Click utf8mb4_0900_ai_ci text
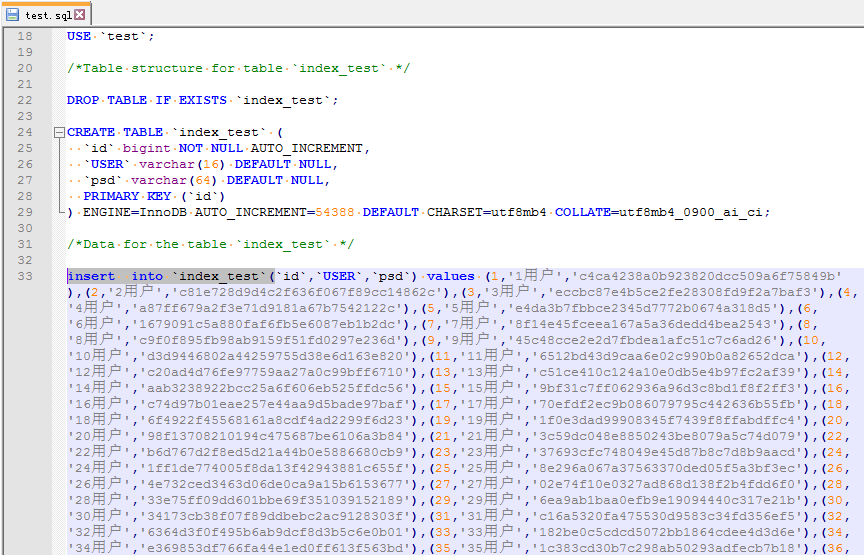This screenshot has height=555, width=864. [690, 212]
